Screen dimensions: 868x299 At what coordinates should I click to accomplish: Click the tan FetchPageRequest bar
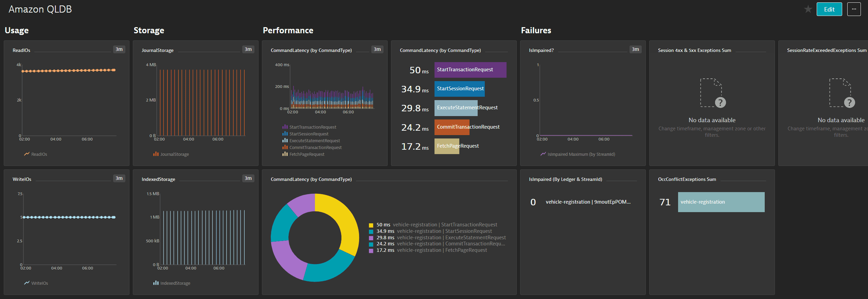[447, 146]
